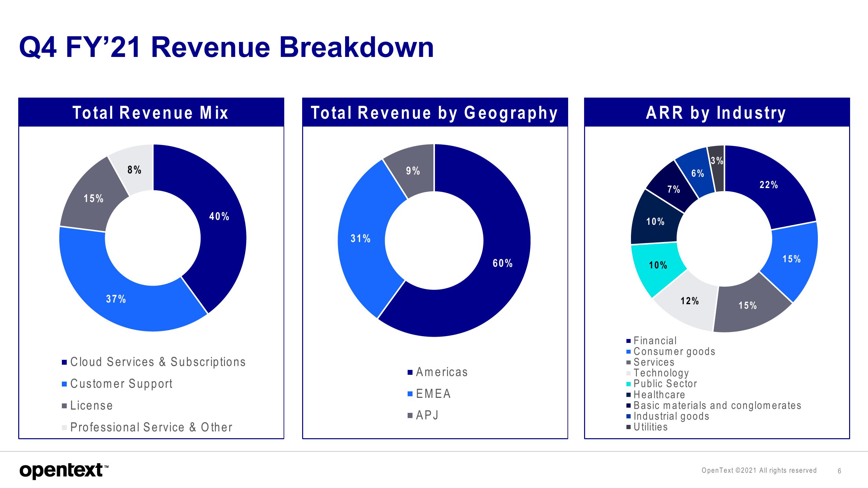Click the Customer Support legend swatch
The image size is (868, 488).
(x=65, y=384)
